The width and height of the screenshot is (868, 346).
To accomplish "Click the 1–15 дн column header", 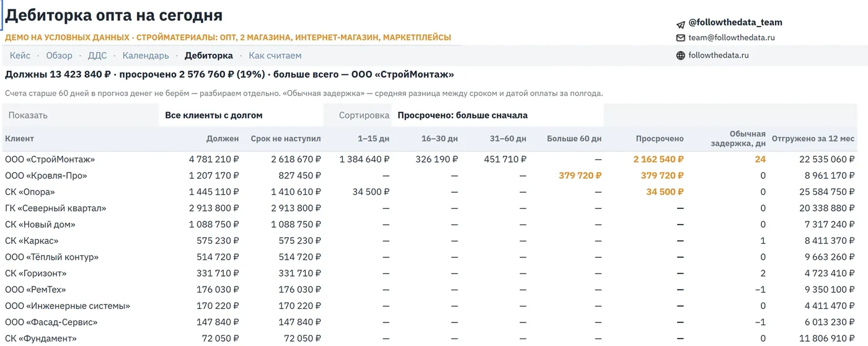I will tap(373, 139).
